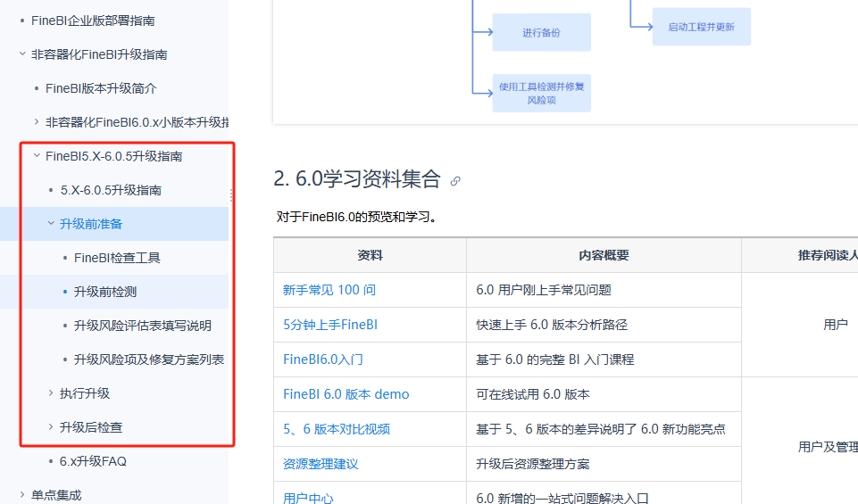Open the 用户中心 link
This screenshot has height=504, width=858.
coord(308,498)
